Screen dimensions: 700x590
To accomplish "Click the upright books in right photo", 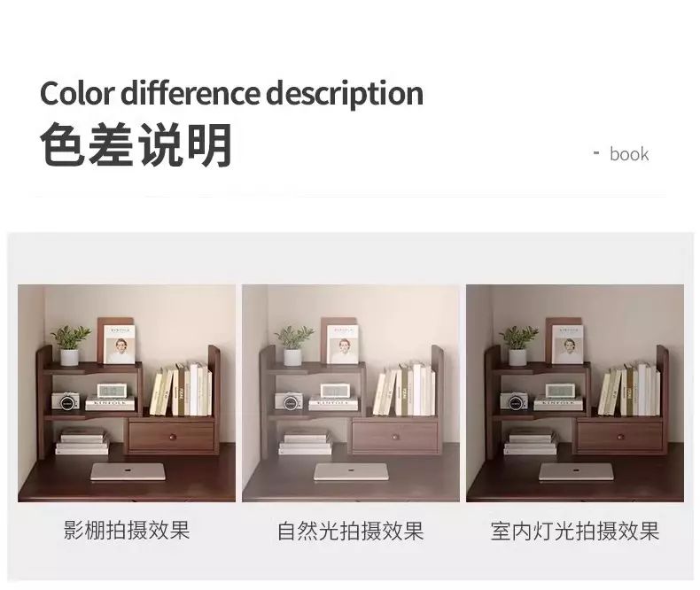I will [629, 391].
